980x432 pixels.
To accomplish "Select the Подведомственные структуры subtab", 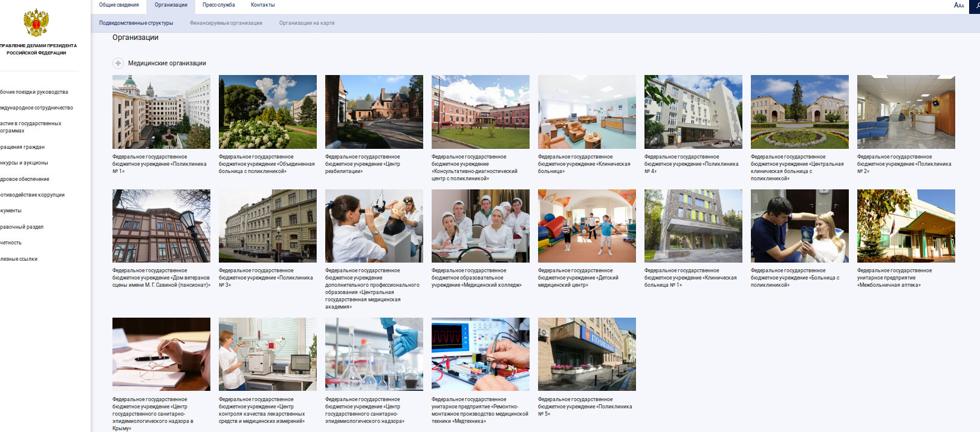I will (x=136, y=23).
